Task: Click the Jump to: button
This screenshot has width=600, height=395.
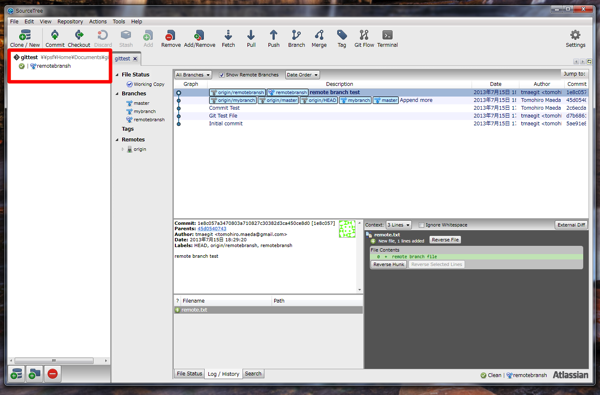Action: (x=574, y=74)
